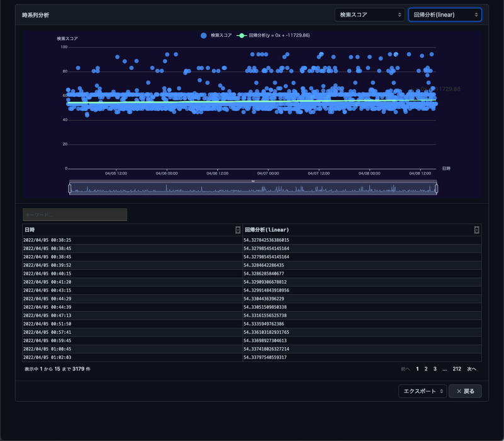Click 次へ next page link

(x=471, y=369)
